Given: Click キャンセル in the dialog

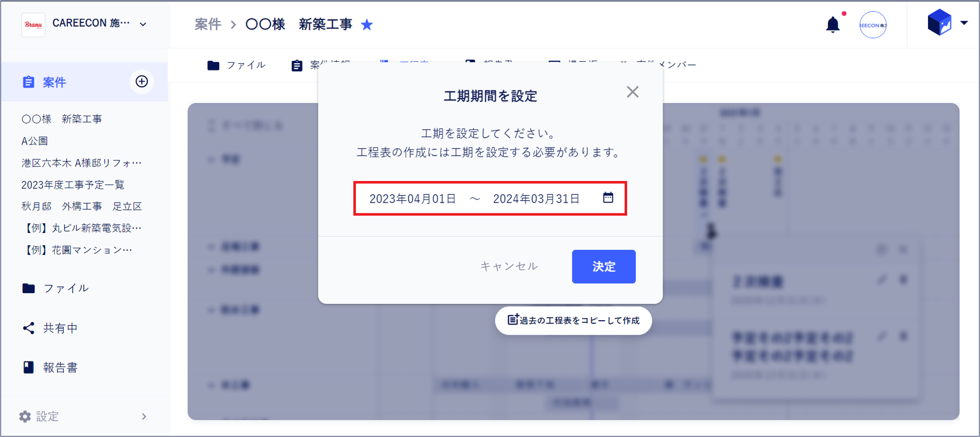Looking at the screenshot, I should click(509, 266).
